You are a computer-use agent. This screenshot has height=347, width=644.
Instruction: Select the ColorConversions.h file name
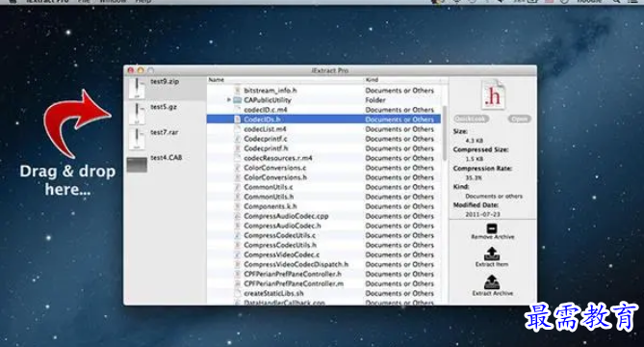(275, 177)
